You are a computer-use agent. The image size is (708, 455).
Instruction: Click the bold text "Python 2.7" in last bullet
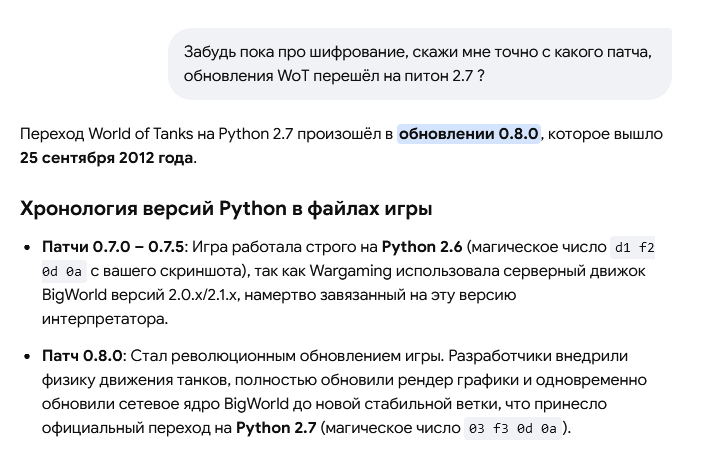tap(276, 427)
